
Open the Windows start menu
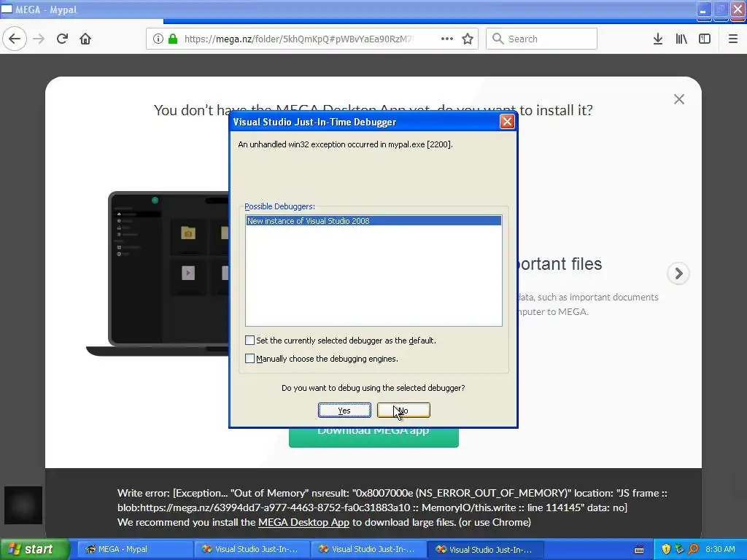click(x=34, y=549)
